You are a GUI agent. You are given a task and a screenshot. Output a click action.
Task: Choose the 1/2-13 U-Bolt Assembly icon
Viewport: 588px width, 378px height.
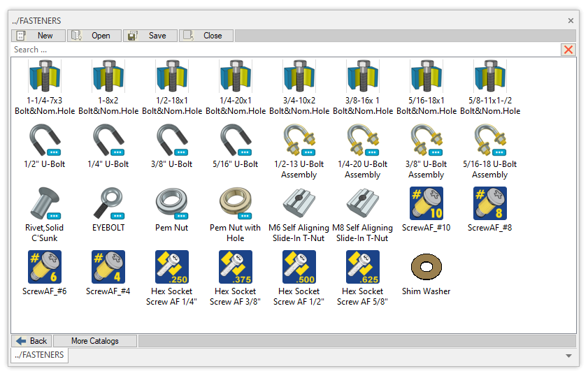(299, 140)
